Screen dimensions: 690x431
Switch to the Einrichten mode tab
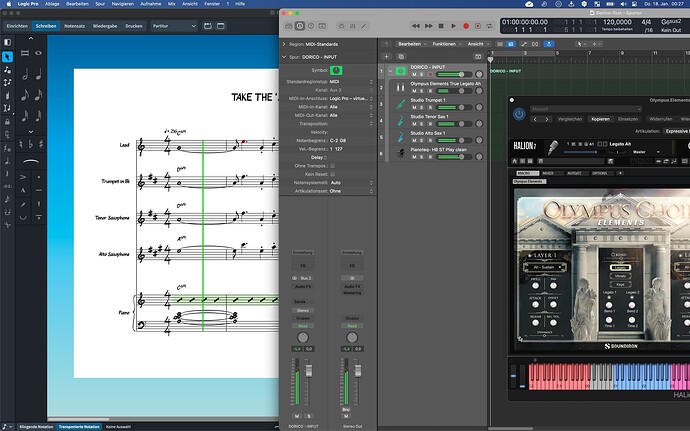pyautogui.click(x=17, y=26)
